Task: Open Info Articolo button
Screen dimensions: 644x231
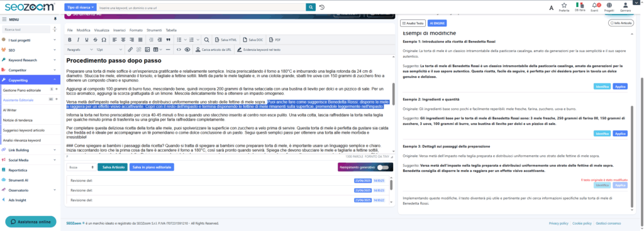Action: pyautogui.click(x=621, y=23)
